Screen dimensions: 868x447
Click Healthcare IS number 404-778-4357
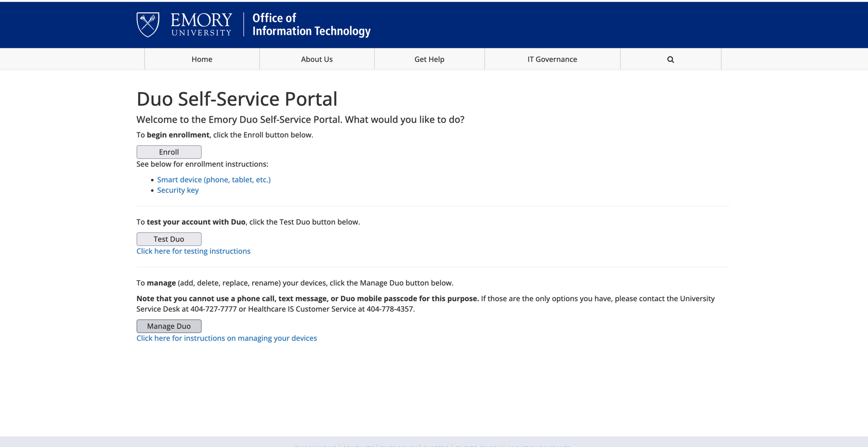(390, 309)
